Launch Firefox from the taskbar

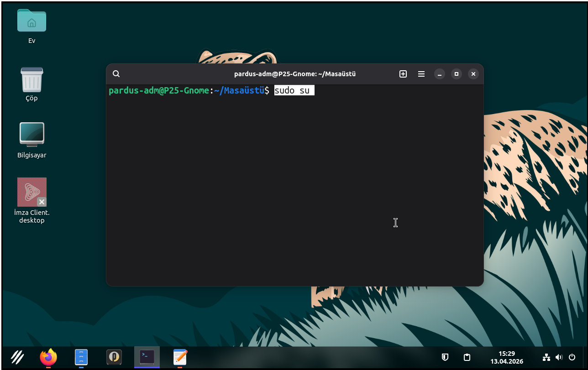[x=48, y=357]
